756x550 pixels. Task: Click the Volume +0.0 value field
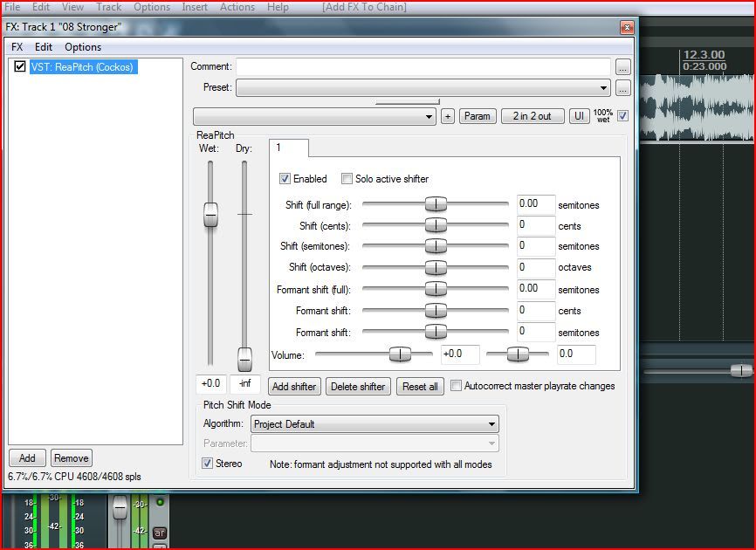click(x=460, y=354)
